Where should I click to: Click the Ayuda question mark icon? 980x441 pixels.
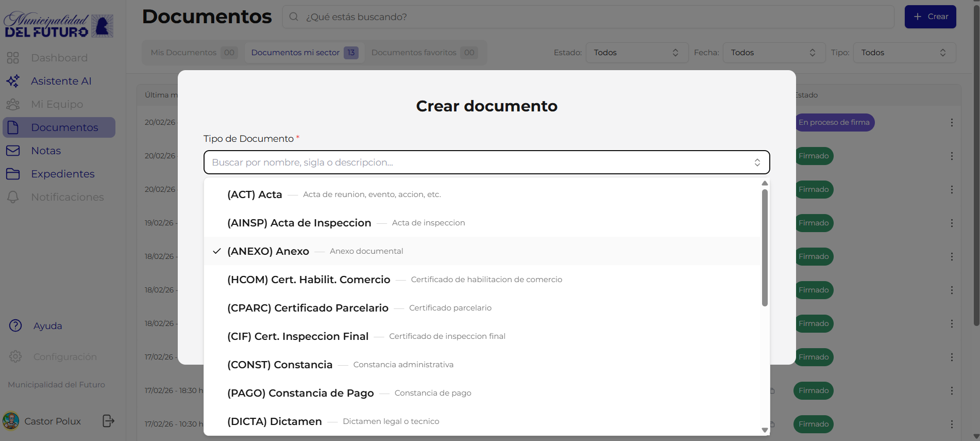pyautogui.click(x=15, y=325)
